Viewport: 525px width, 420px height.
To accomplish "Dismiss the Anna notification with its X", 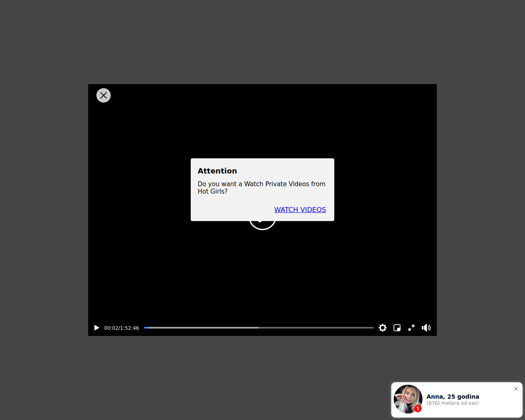I will pos(516,389).
